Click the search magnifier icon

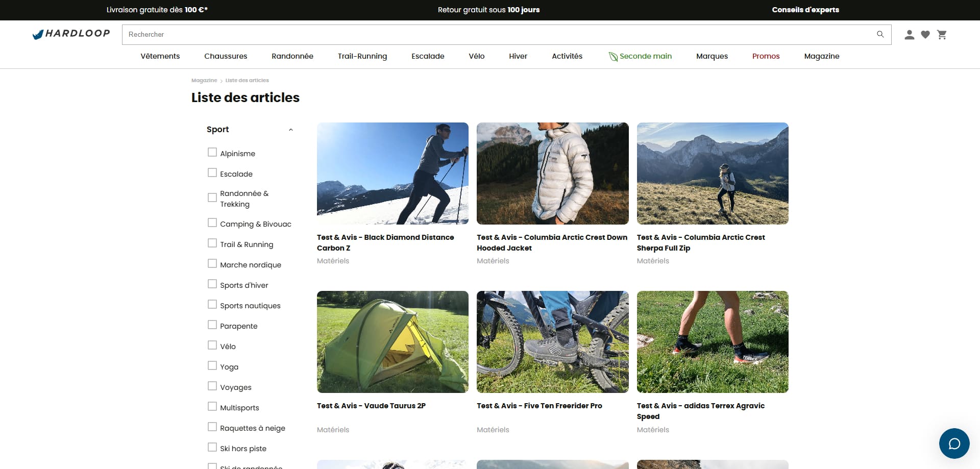pos(880,34)
